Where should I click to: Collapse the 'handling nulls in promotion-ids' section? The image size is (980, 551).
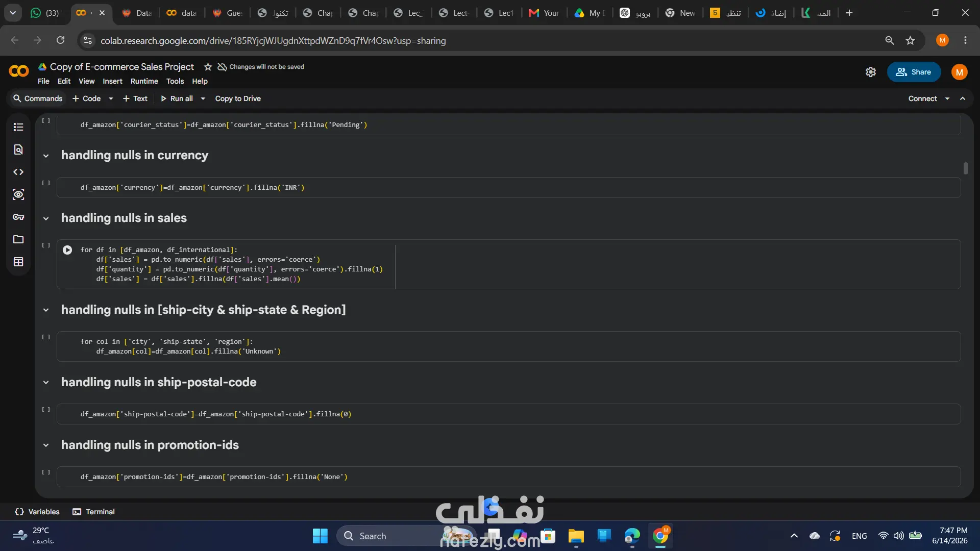tap(46, 445)
